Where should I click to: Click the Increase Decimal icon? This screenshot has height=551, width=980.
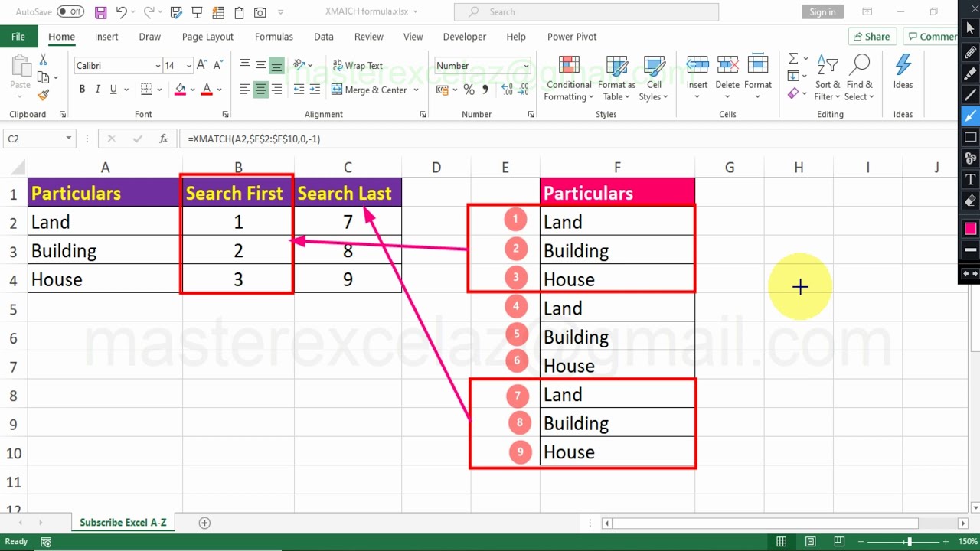coord(506,90)
